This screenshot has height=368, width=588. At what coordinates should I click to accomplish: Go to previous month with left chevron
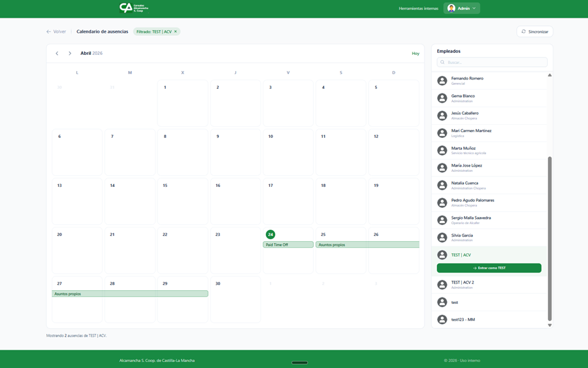(57, 54)
